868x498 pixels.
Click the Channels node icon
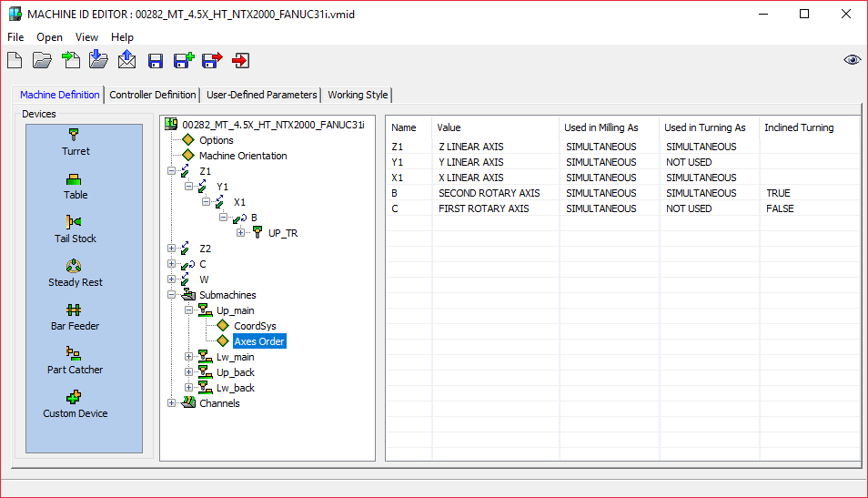(x=188, y=402)
